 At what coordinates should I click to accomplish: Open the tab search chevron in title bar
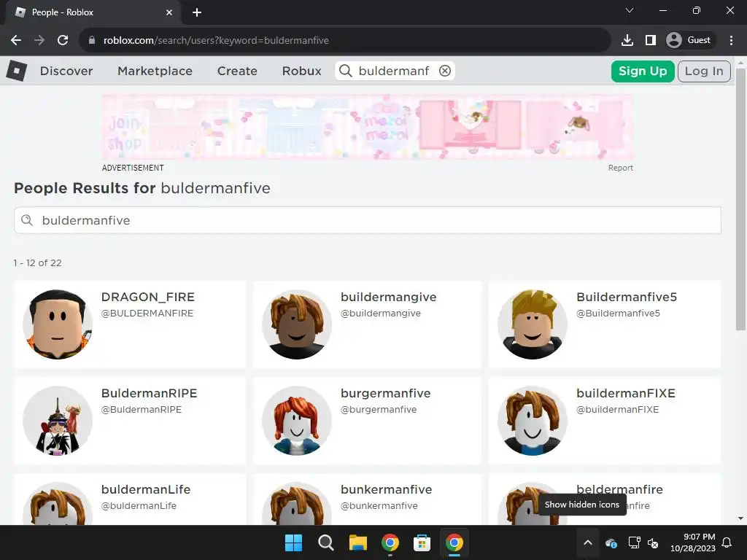630,10
